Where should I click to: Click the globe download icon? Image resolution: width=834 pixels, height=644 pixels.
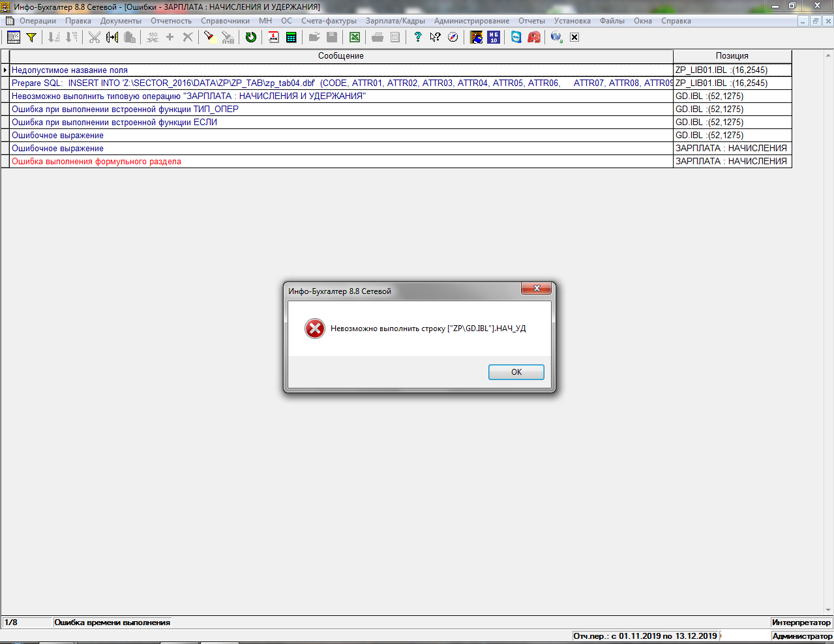click(x=556, y=37)
